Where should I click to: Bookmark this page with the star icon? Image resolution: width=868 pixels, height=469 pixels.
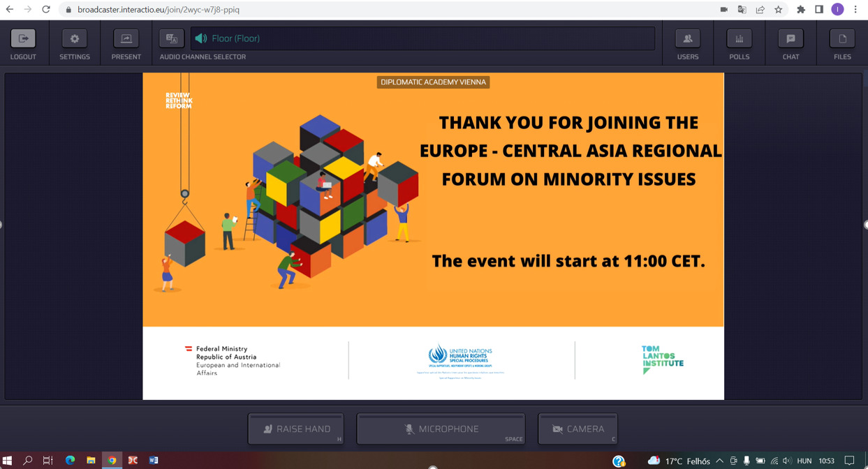(779, 10)
